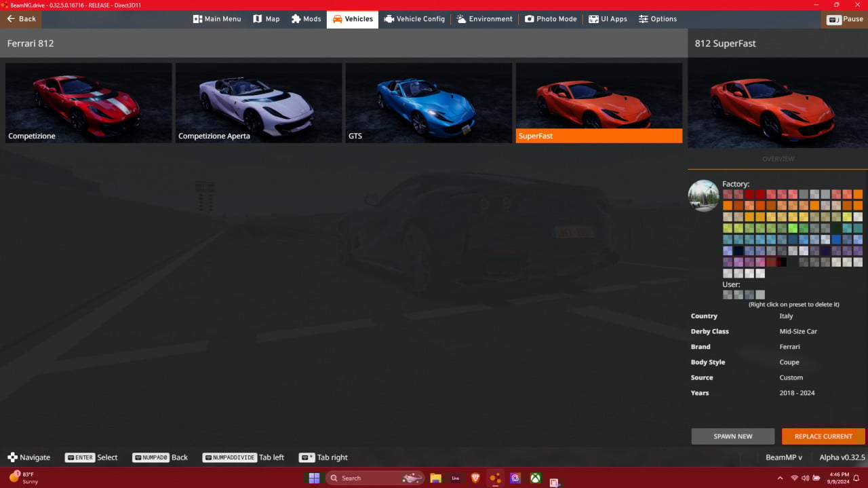This screenshot has height=488, width=868.
Task: Select the Competizione Aperta vehicle thumbnail
Action: click(258, 103)
